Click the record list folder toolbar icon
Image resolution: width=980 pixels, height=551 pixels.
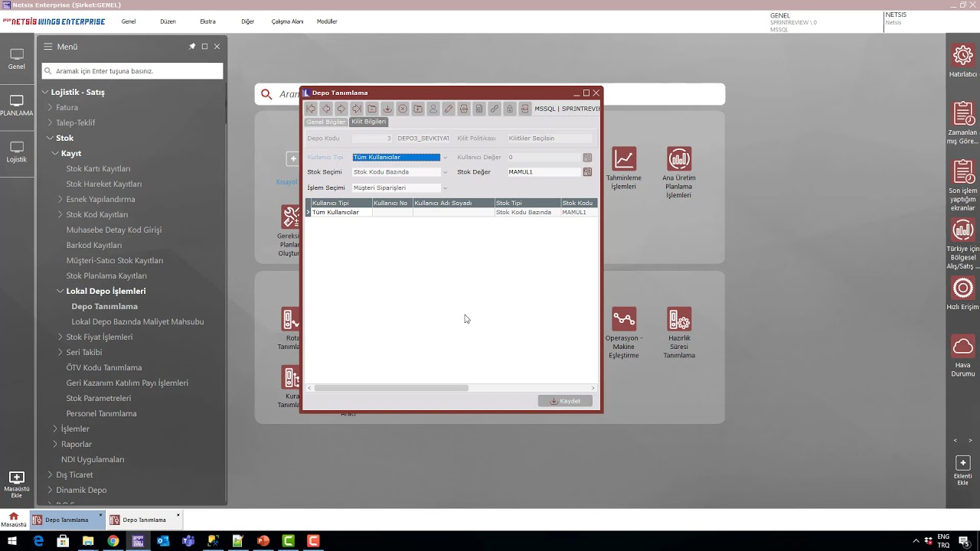coord(372,109)
